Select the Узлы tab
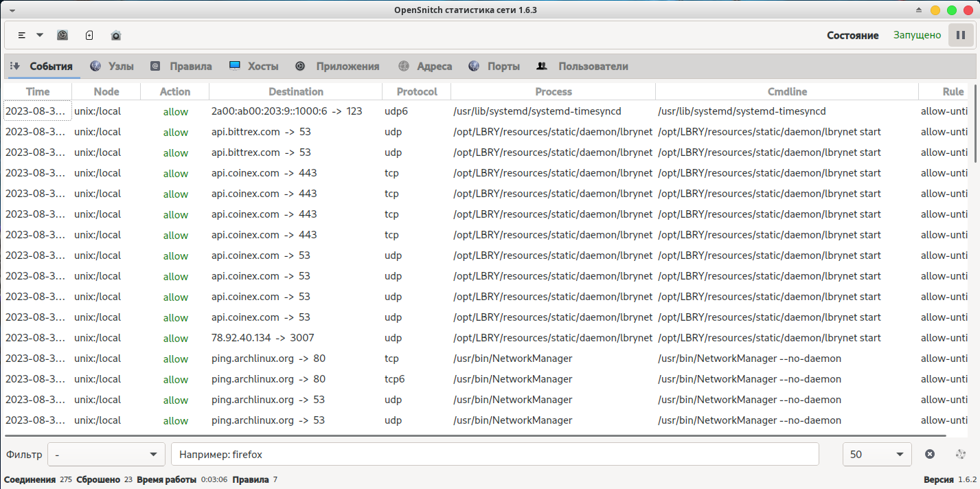Screen dimensions: 980x489 (112, 67)
